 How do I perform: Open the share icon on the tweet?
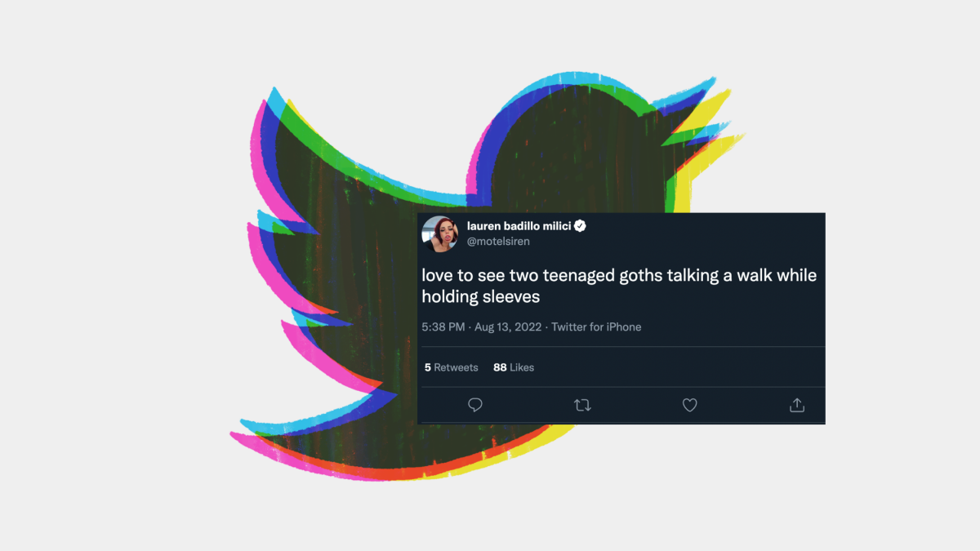coord(797,405)
